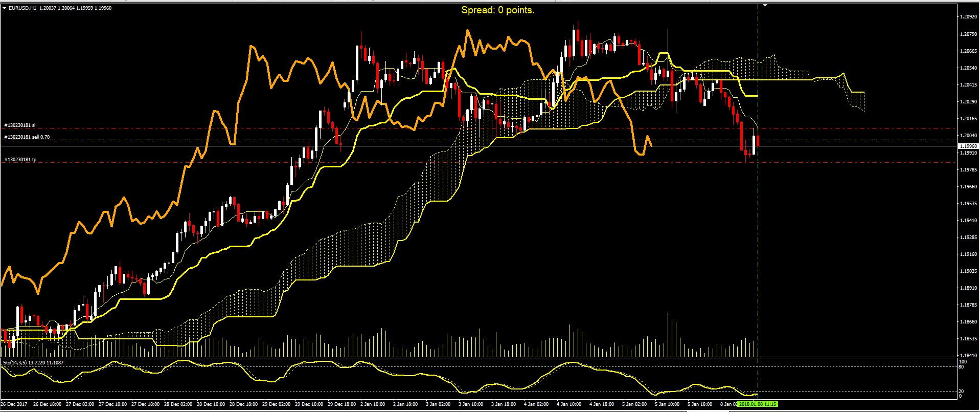The height and width of the screenshot is (412, 980).
Task: Select the #130230181 tp take profit label
Action: pyautogui.click(x=20, y=160)
